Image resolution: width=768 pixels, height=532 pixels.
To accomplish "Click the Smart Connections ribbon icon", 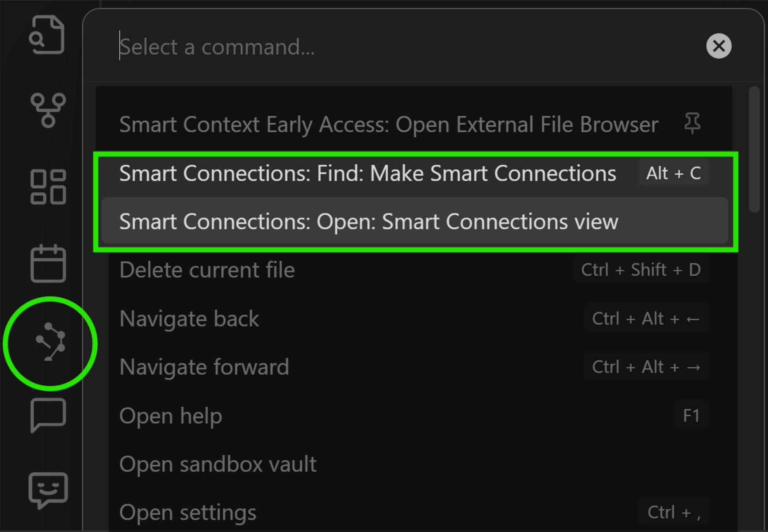I will (x=50, y=342).
